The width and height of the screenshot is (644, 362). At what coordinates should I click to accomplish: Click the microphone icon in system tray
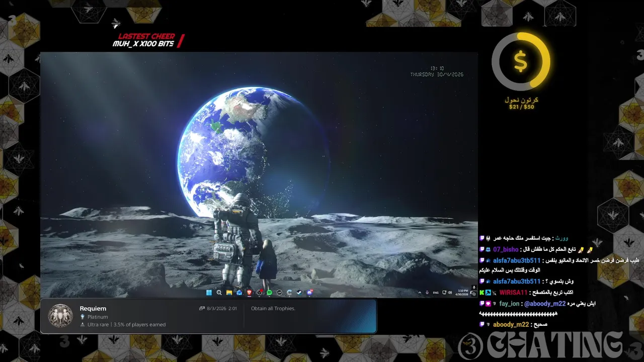tap(427, 293)
